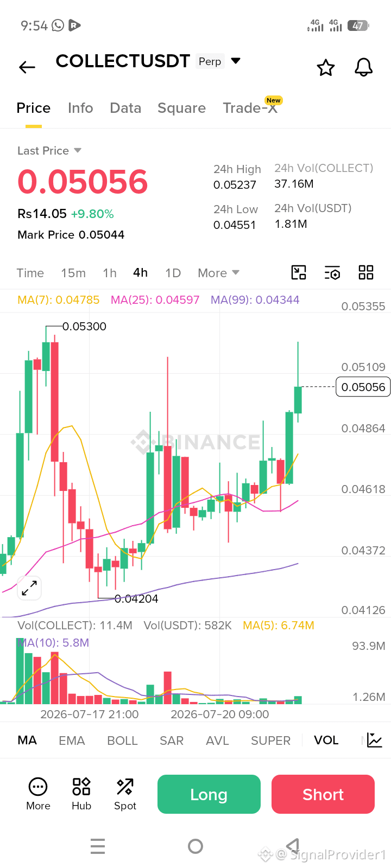Tap 24h High value 0.05237
Screen dimensions: 391x868
235,185
